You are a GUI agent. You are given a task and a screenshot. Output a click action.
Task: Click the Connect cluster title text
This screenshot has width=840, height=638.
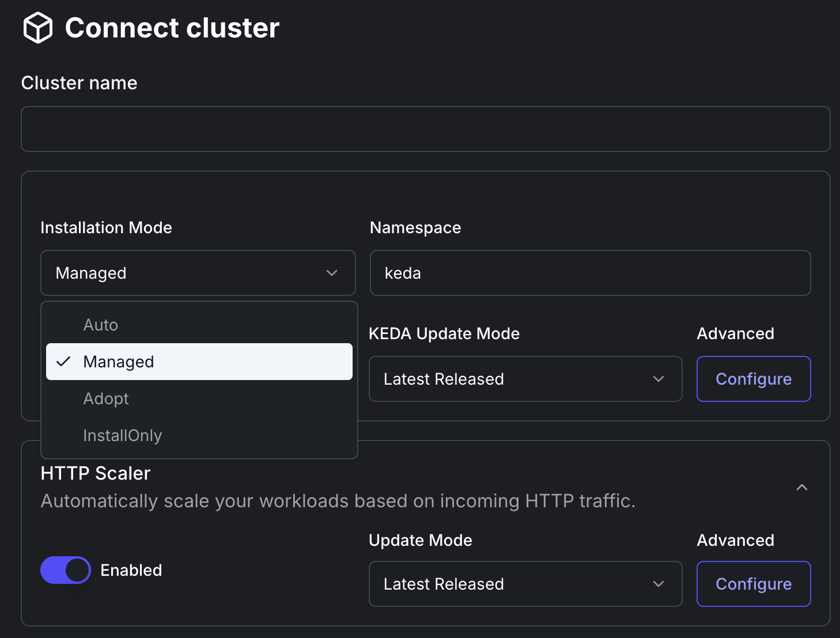pyautogui.click(x=172, y=28)
